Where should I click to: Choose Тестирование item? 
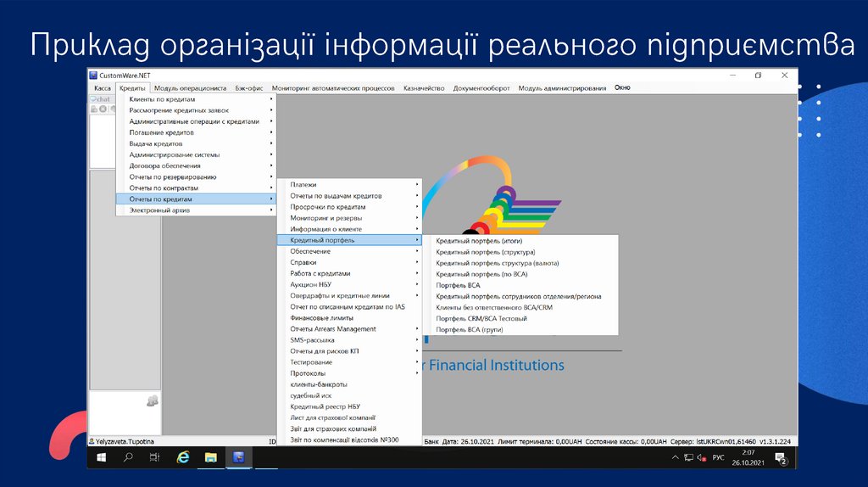coord(349,361)
